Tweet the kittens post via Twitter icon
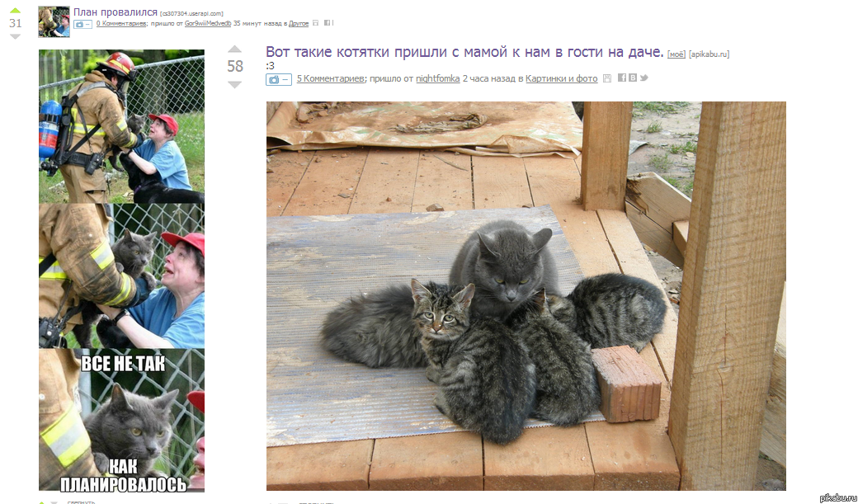The height and width of the screenshot is (504, 858). click(x=644, y=78)
